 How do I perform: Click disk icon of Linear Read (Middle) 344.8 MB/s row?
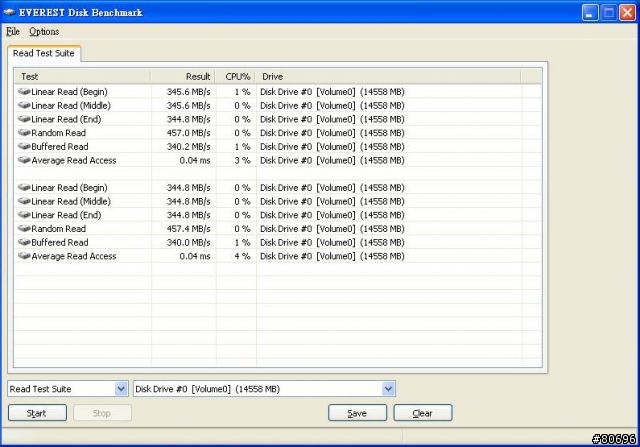(x=24, y=201)
